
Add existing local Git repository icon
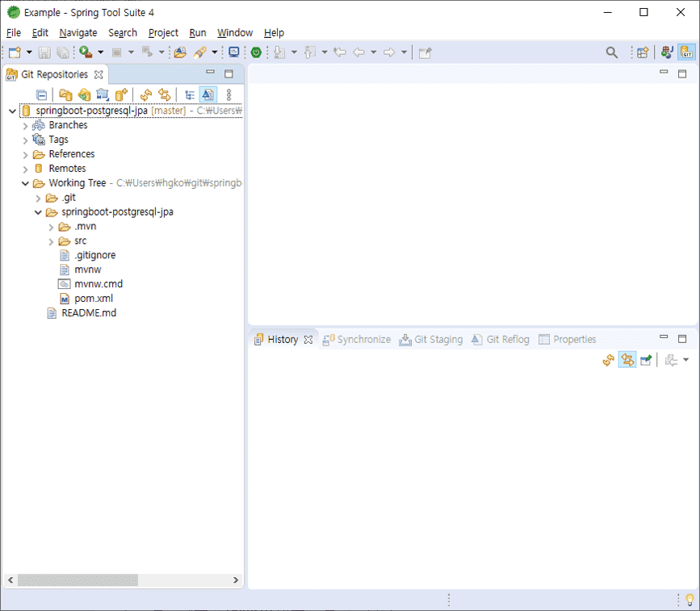(65, 94)
